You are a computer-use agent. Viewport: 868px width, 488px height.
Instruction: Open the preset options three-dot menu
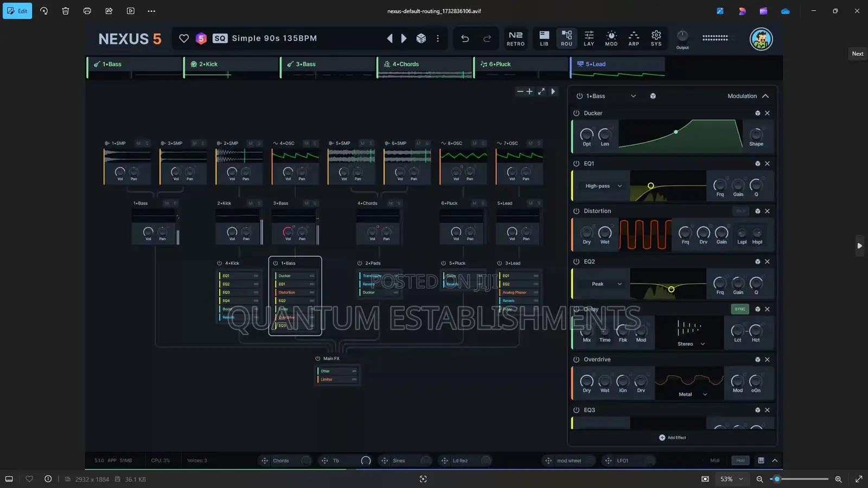tap(438, 38)
